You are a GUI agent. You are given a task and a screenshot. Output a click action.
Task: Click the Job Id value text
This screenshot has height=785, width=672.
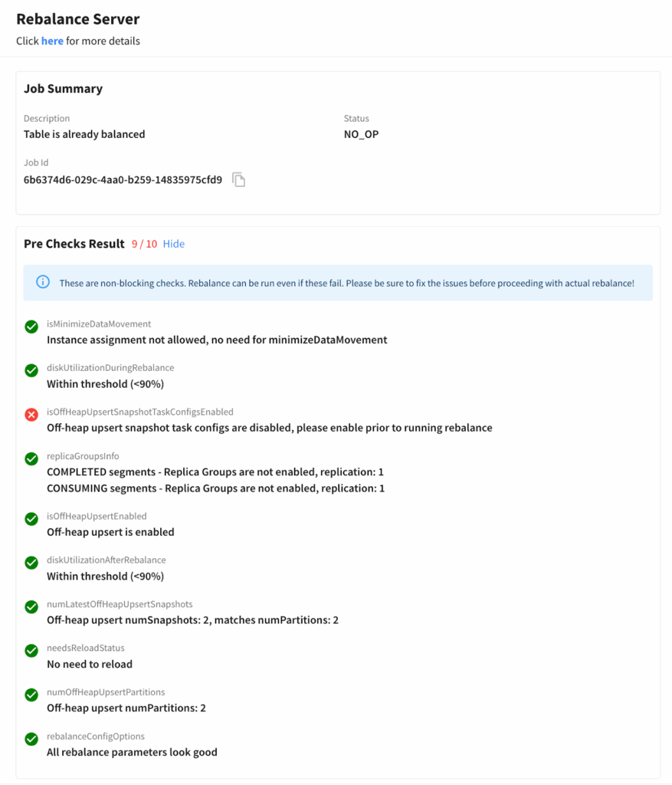(123, 180)
